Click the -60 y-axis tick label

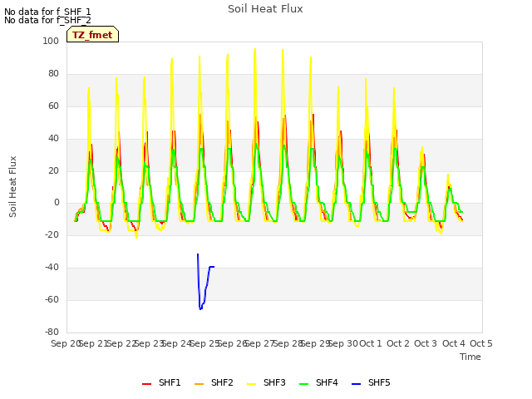[x=52, y=299]
